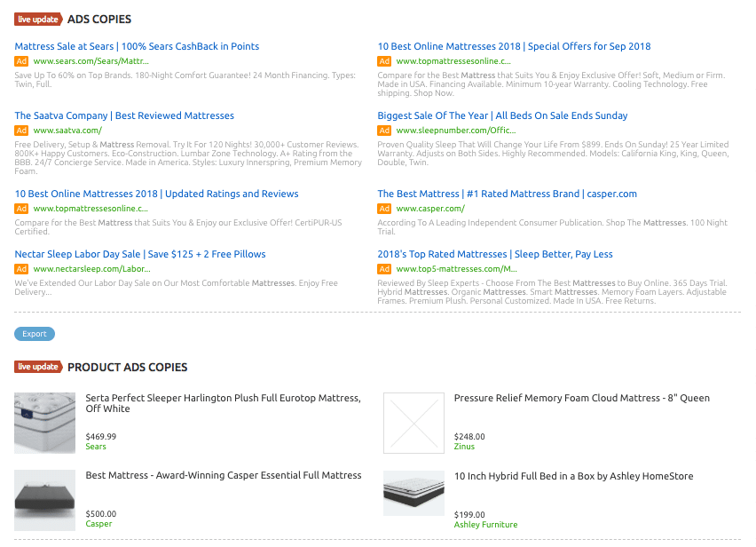Click the ADS COPIES section heading
The height and width of the screenshot is (547, 756).
coord(99,20)
